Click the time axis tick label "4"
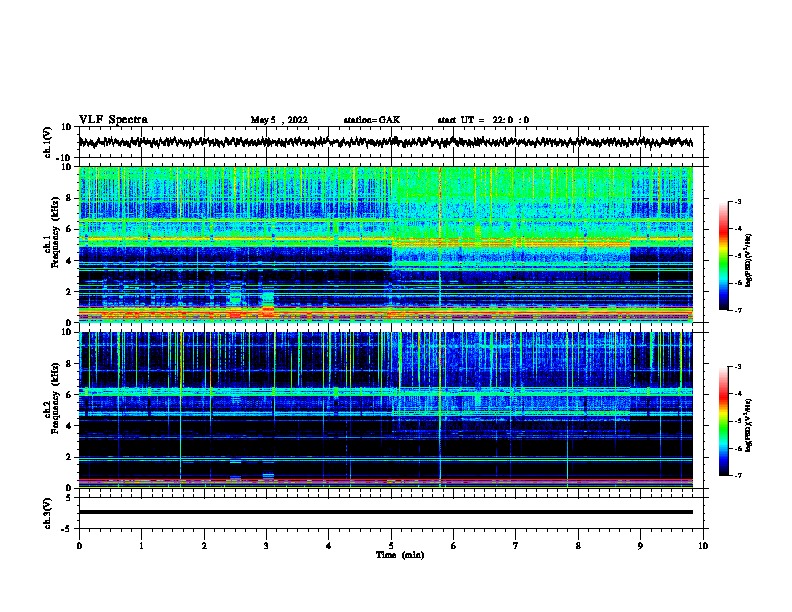 pyautogui.click(x=328, y=545)
